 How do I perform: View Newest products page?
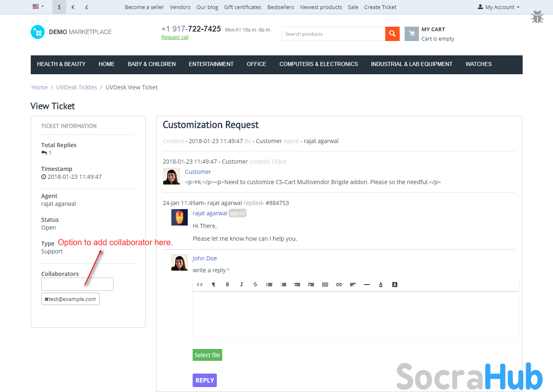coord(321,7)
